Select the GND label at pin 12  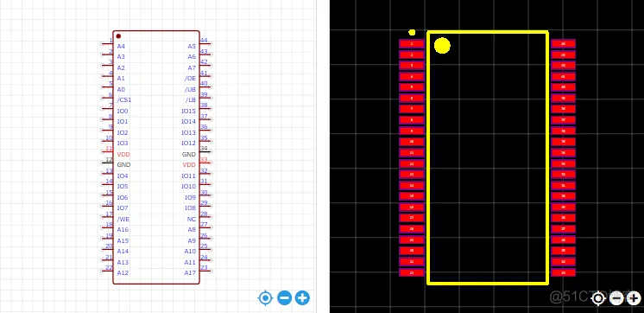123,164
